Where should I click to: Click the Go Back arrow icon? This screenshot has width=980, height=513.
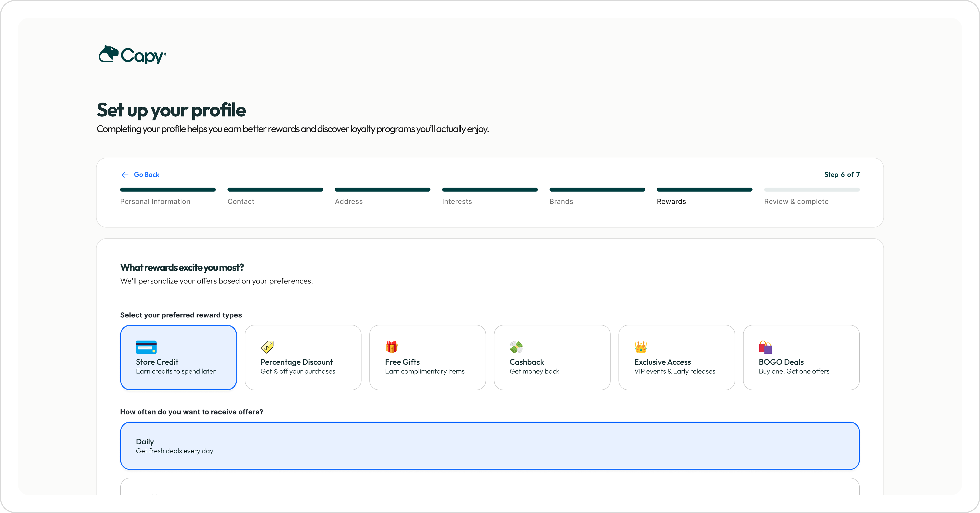click(125, 175)
